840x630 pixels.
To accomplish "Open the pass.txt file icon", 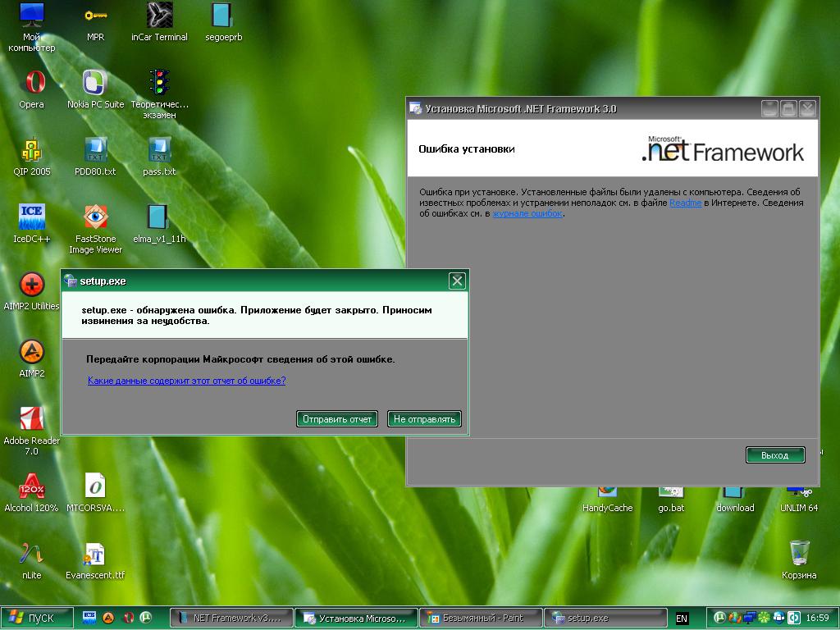I will click(x=159, y=151).
